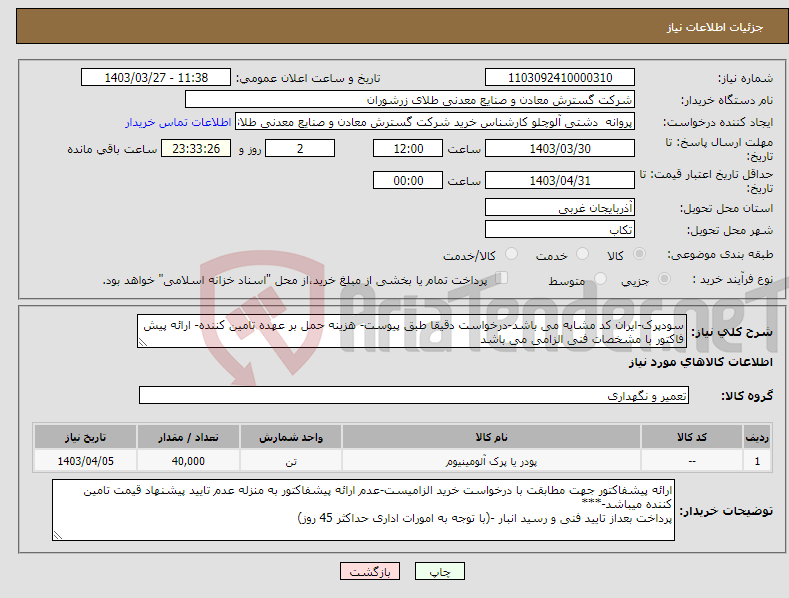789x598 pixels.
Task: Click the delivery city field تکاب
Action: click(560, 230)
